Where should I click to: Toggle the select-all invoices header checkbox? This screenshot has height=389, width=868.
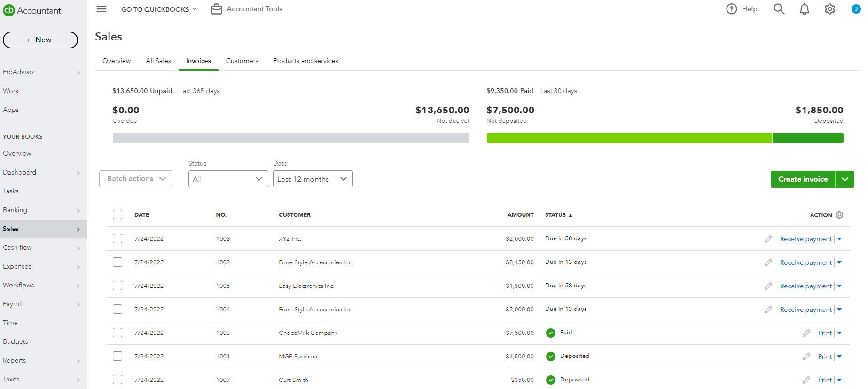[x=117, y=214]
